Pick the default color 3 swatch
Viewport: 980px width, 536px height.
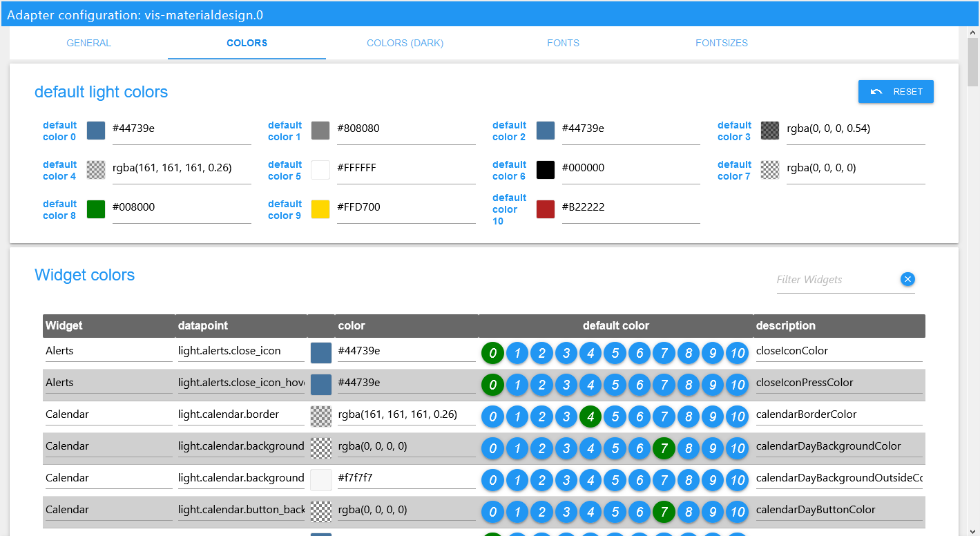[770, 131]
